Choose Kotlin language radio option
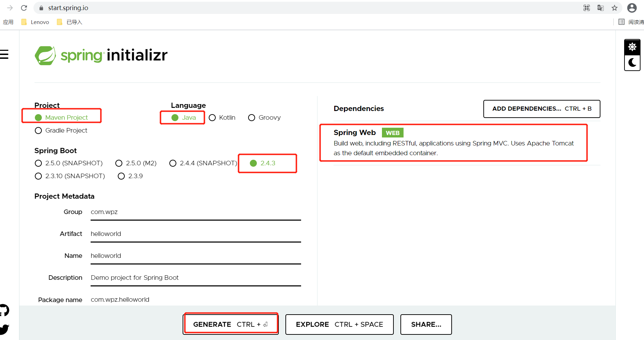 point(222,118)
